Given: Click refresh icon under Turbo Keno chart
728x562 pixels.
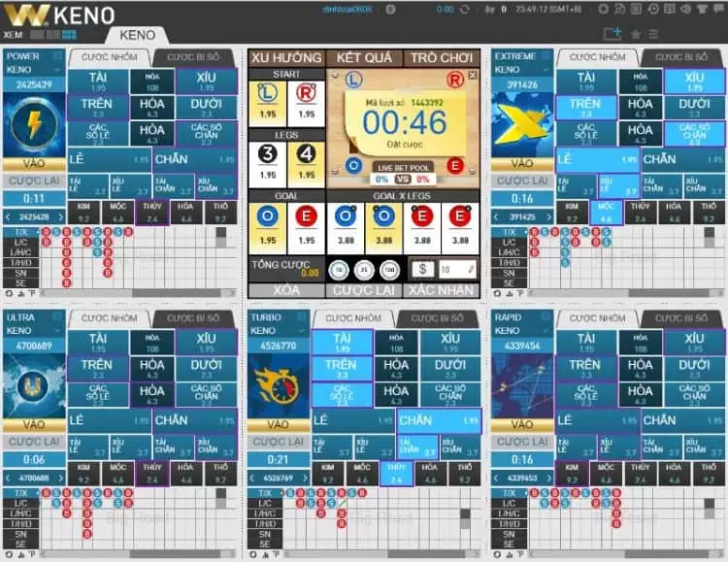Looking at the screenshot, I should pos(253,554).
